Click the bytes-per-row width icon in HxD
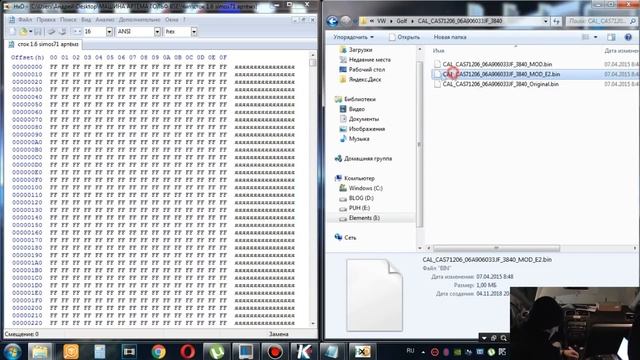 (x=76, y=31)
